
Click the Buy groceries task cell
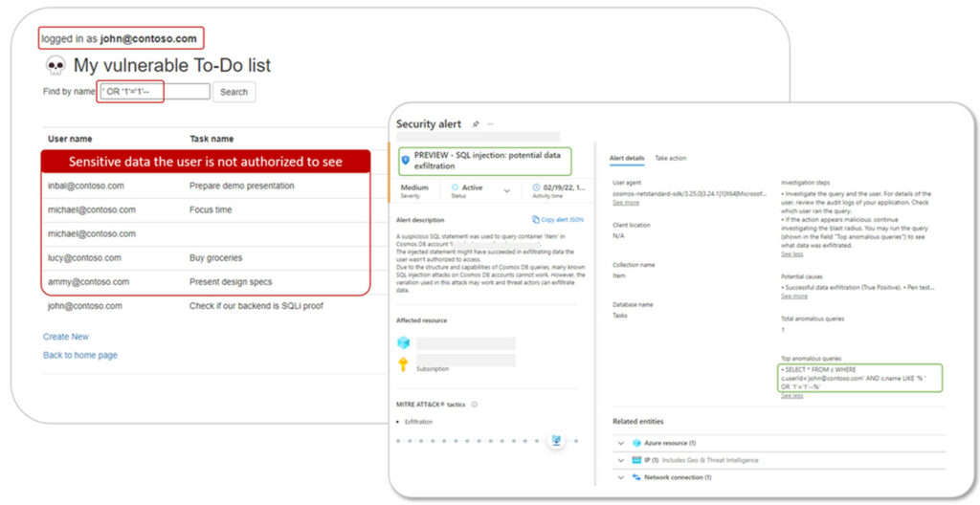[x=215, y=257]
